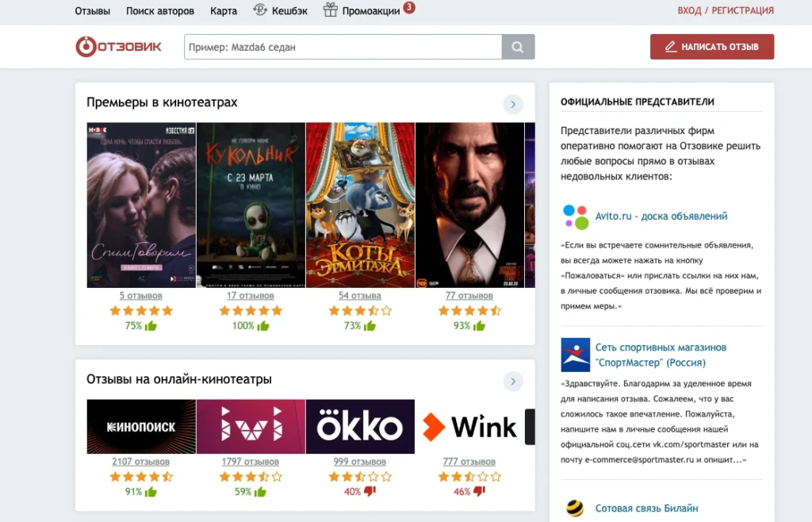This screenshot has height=522, width=812.
Task: Click star rating under 1797 отзывов
Action: tap(251, 477)
